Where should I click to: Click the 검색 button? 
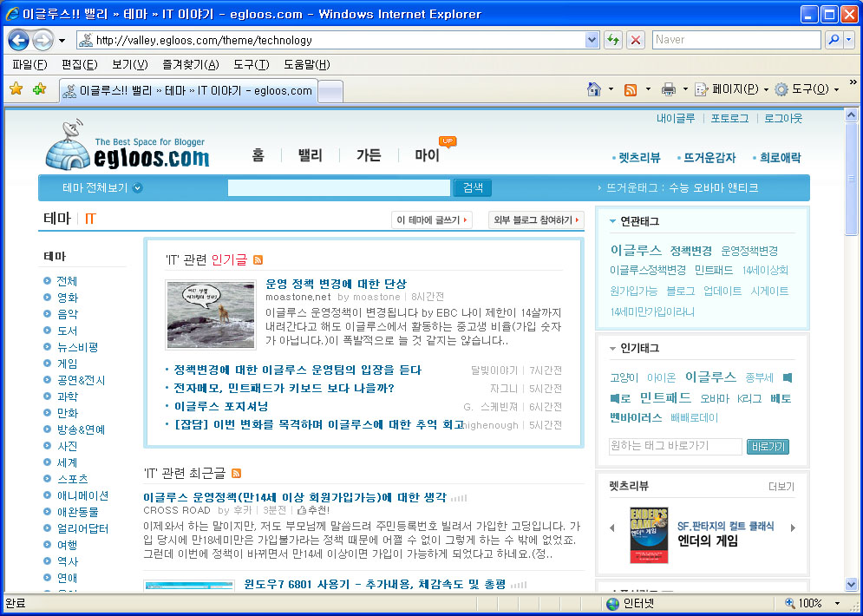473,187
